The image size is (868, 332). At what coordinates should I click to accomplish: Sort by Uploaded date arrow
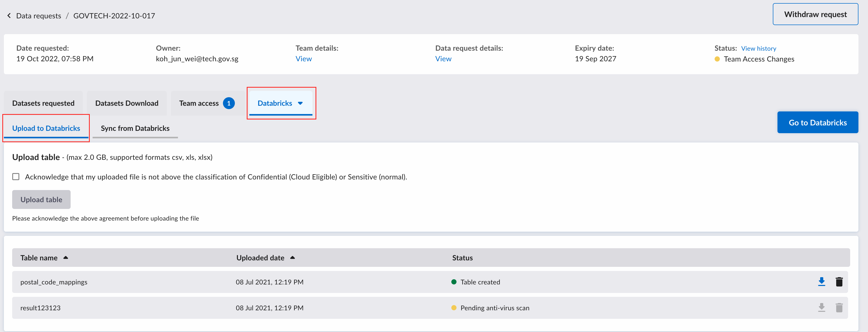(293, 258)
